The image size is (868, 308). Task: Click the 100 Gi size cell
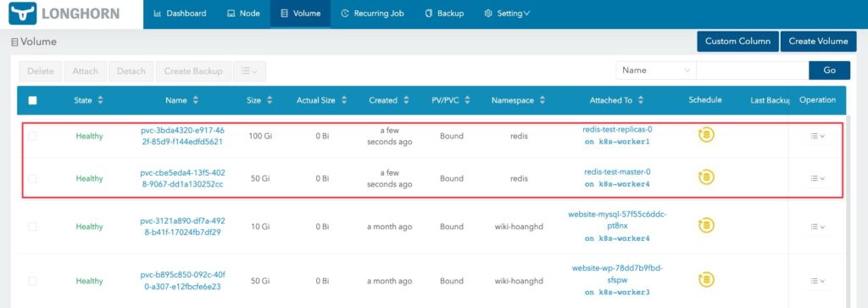click(259, 136)
